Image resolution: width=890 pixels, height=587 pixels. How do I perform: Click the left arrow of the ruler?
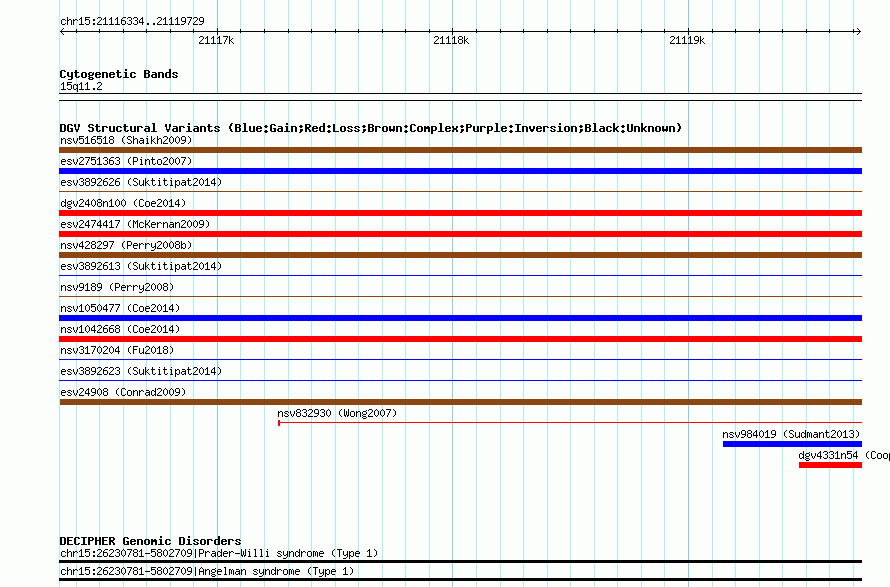[63, 32]
